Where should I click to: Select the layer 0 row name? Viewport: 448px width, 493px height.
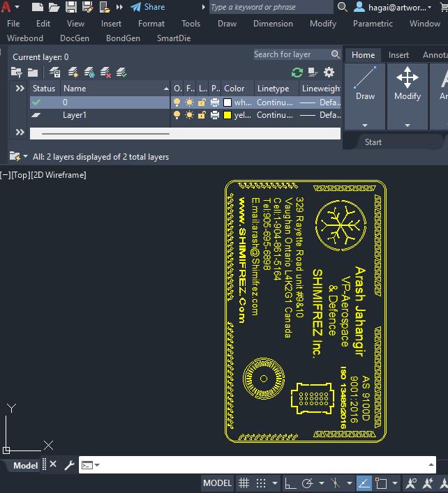pyautogui.click(x=65, y=103)
